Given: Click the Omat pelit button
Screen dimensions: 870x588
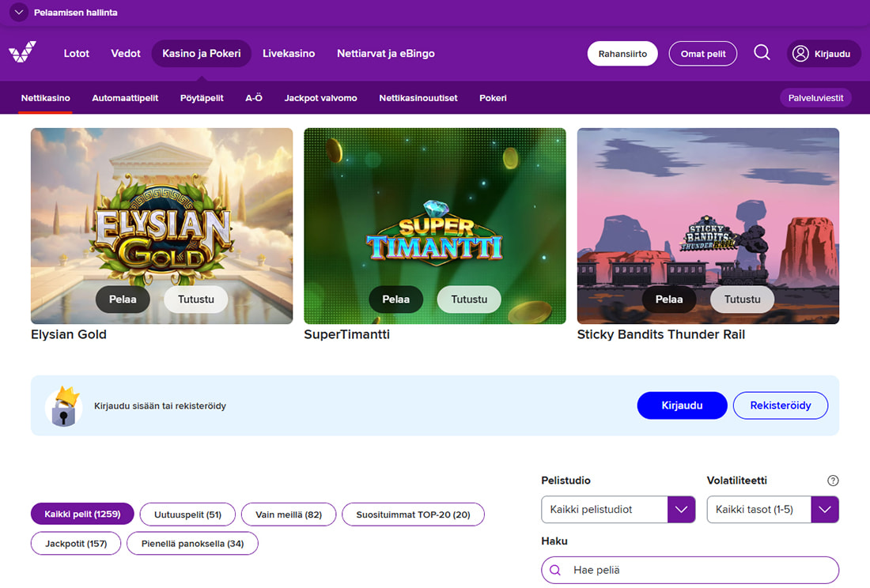Looking at the screenshot, I should (703, 54).
